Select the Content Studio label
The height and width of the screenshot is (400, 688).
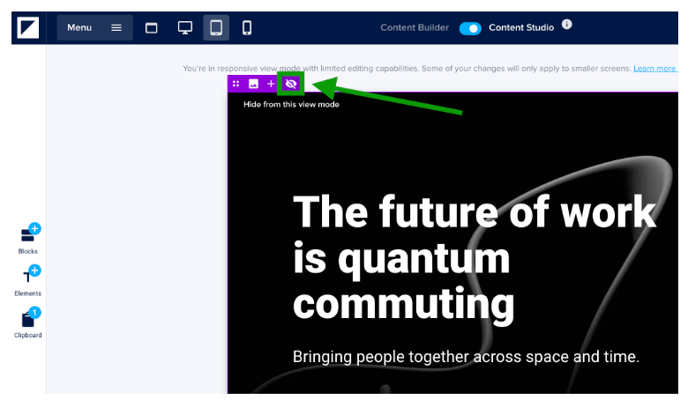coord(520,28)
